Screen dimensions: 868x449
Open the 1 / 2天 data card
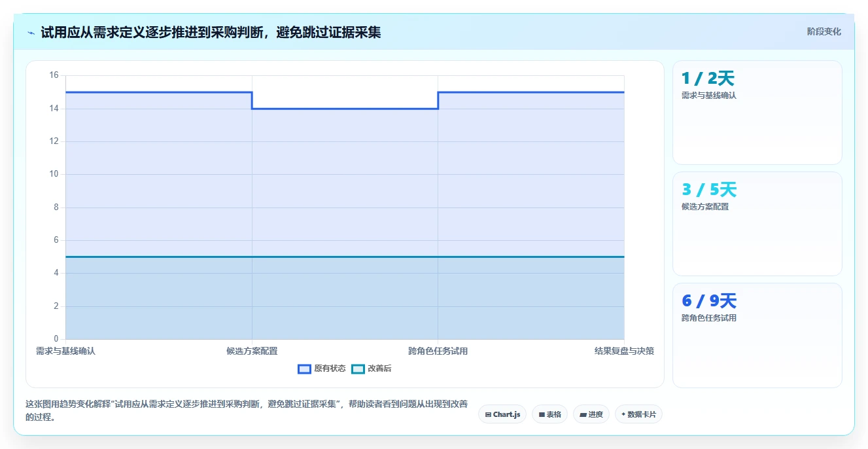[757, 113]
